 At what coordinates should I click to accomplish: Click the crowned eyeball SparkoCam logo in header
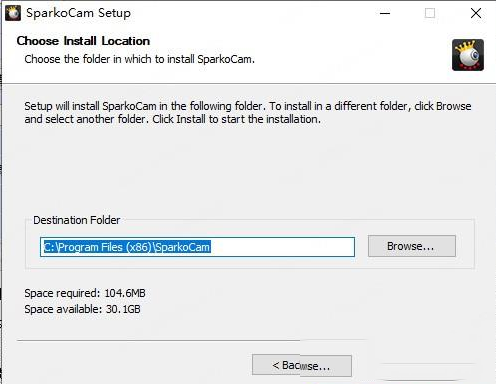pyautogui.click(x=468, y=55)
